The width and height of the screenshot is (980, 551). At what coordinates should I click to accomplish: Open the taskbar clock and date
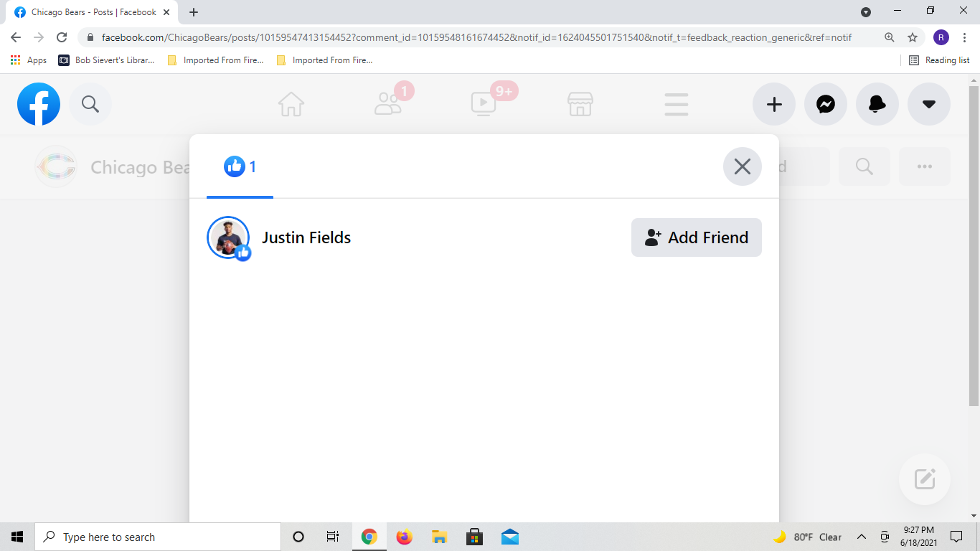[x=918, y=537]
